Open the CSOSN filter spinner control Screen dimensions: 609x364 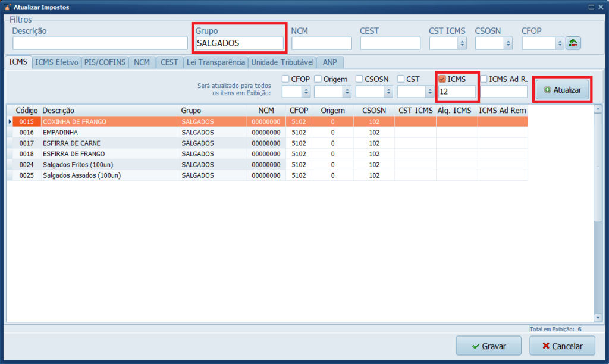point(508,43)
